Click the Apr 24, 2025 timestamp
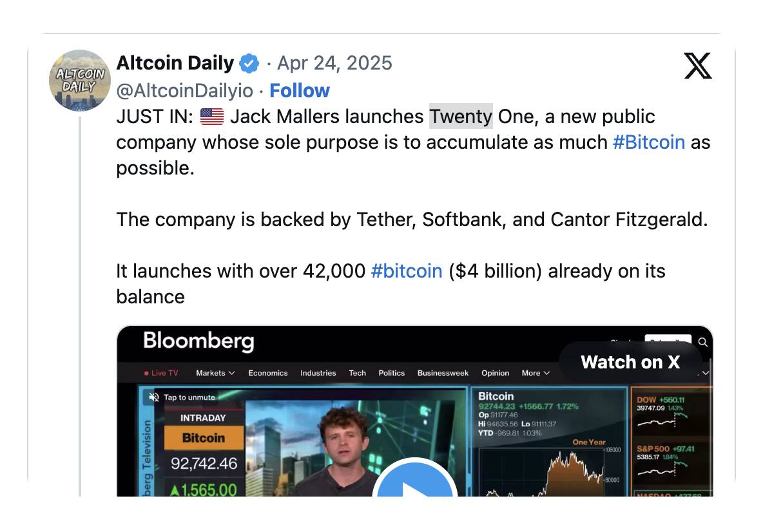Screen dimensions: 763x532 [x=334, y=63]
